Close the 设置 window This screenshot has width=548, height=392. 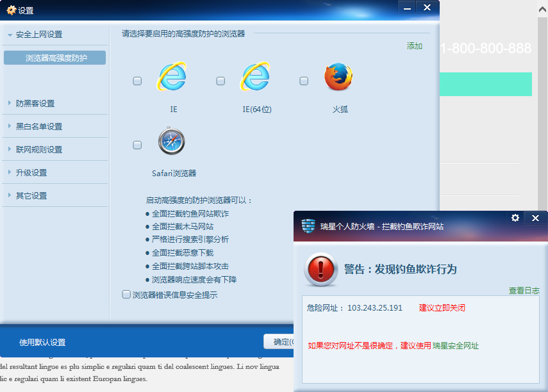click(427, 8)
